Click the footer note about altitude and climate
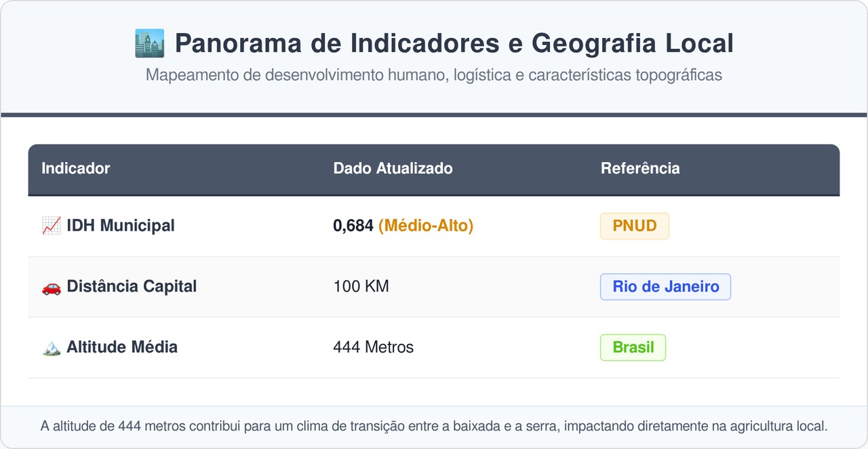The width and height of the screenshot is (868, 449). coord(434,427)
